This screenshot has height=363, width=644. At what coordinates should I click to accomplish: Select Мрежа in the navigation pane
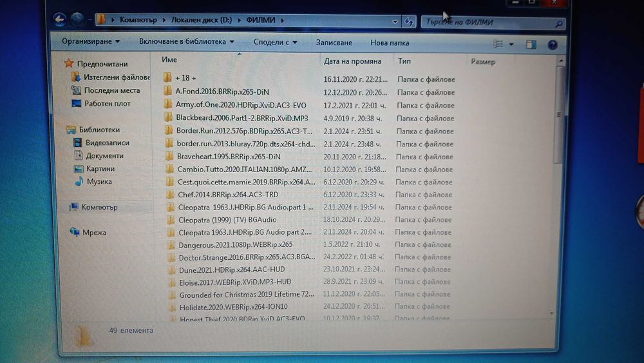(x=94, y=232)
